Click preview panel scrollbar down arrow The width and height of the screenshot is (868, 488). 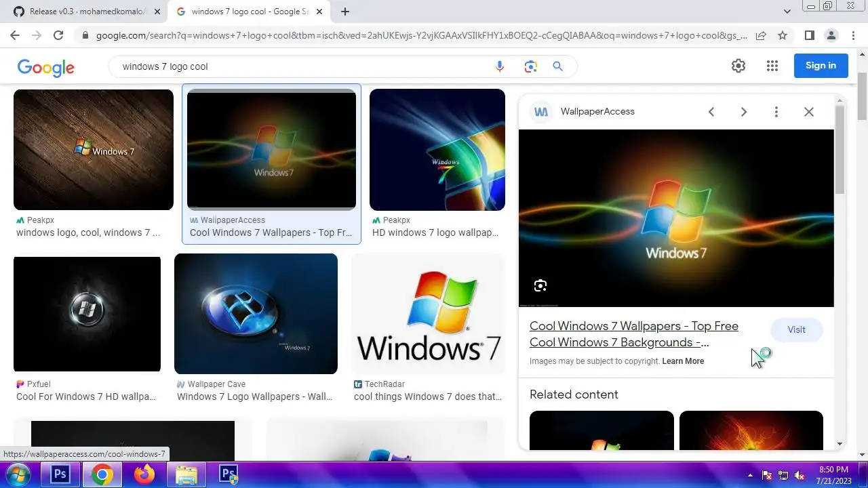840,444
